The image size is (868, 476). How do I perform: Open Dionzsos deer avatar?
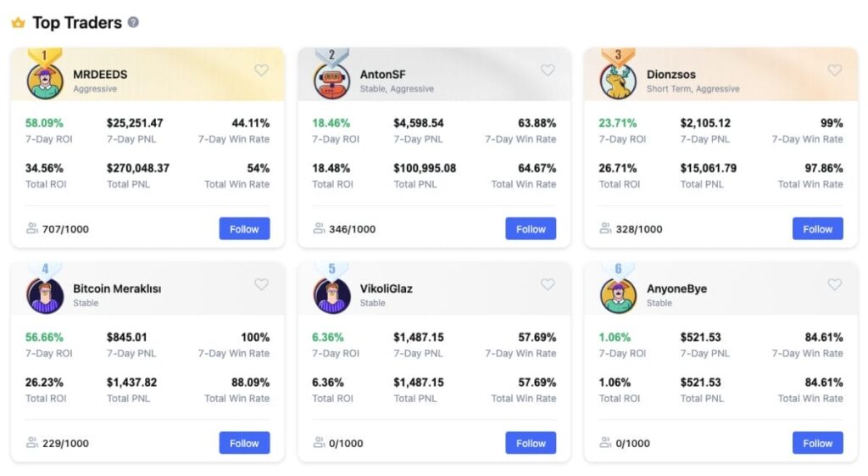point(618,81)
